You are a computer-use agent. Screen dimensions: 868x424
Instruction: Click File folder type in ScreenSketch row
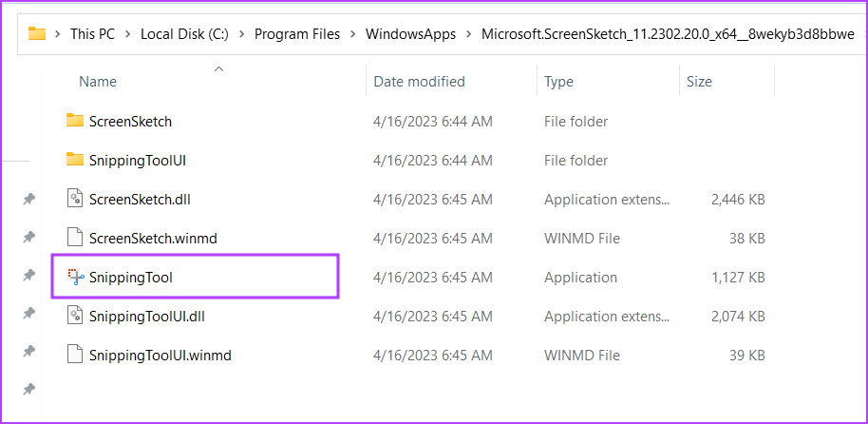[x=576, y=121]
